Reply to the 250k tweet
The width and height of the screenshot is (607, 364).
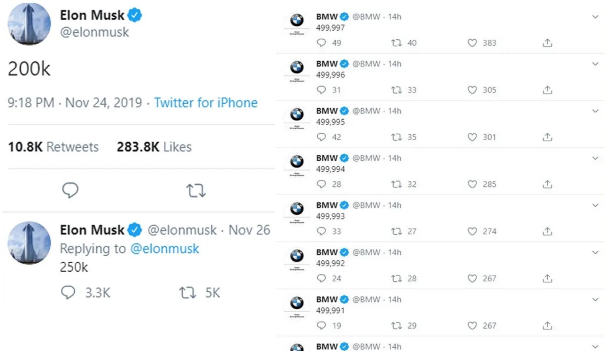[68, 293]
